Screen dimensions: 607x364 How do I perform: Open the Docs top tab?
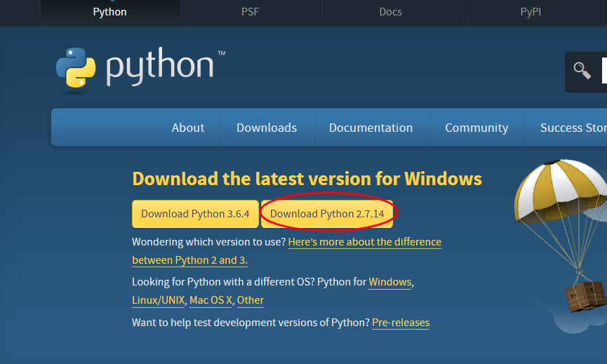click(x=390, y=12)
